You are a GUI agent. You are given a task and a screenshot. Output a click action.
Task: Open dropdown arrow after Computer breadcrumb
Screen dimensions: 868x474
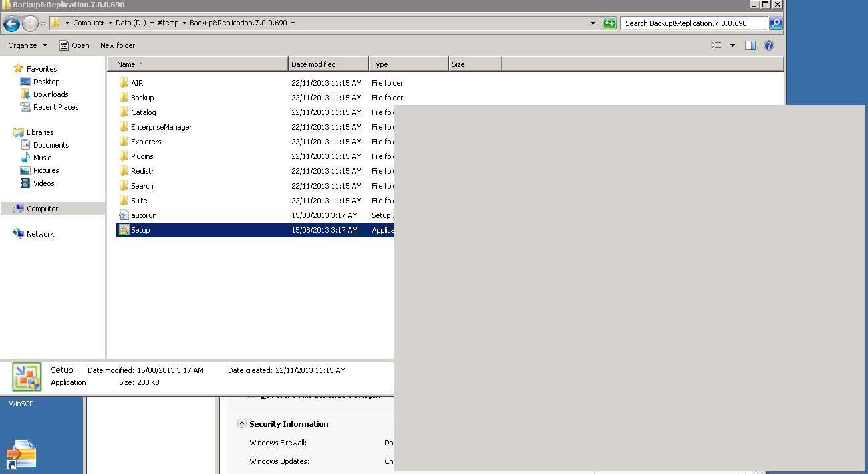click(110, 23)
